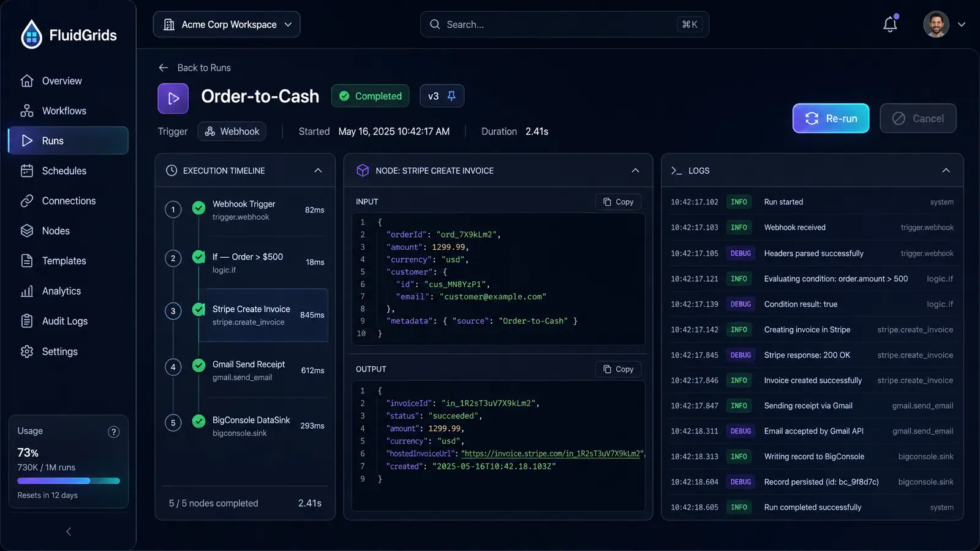Click the usage progress bar

(69, 481)
